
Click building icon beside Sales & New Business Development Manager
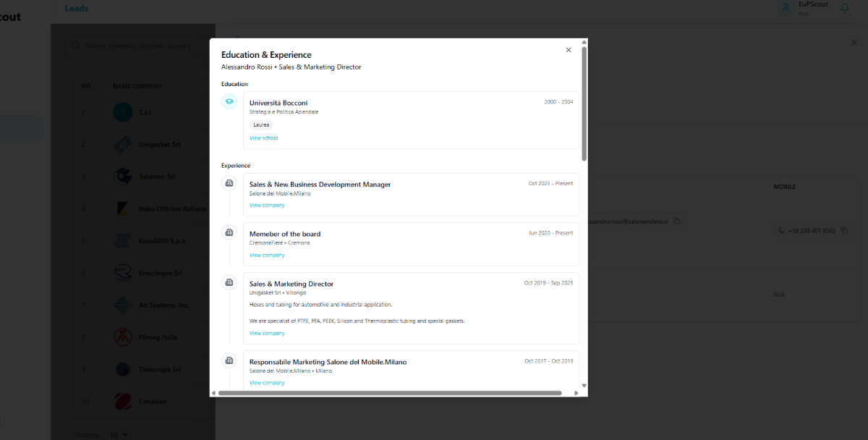click(229, 183)
